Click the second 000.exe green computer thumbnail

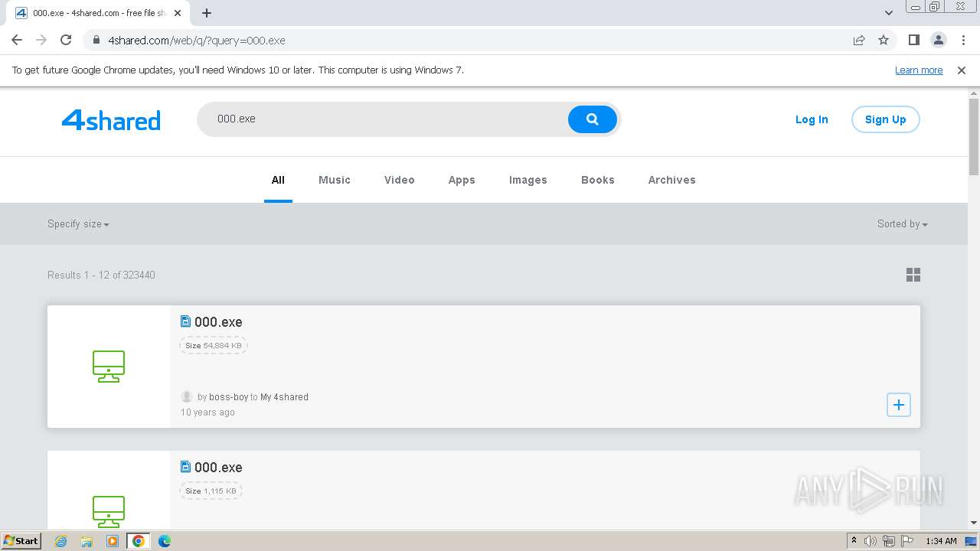point(109,511)
